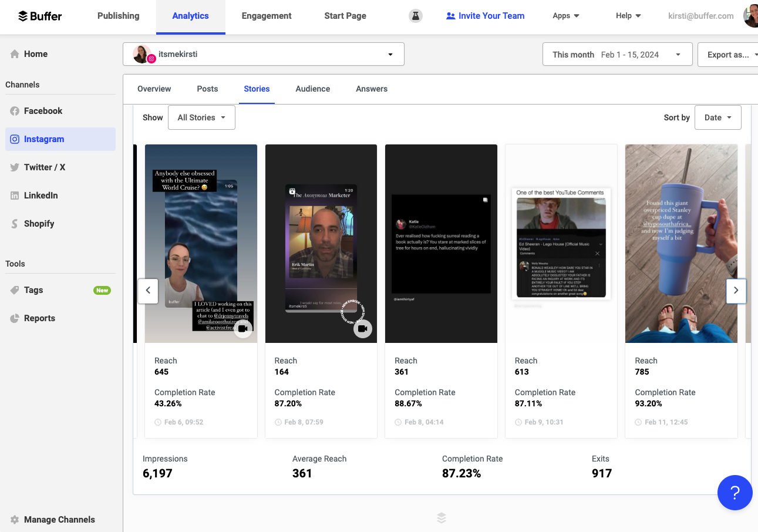Open the Stanley cup story thumbnail
758x532 pixels.
click(681, 243)
